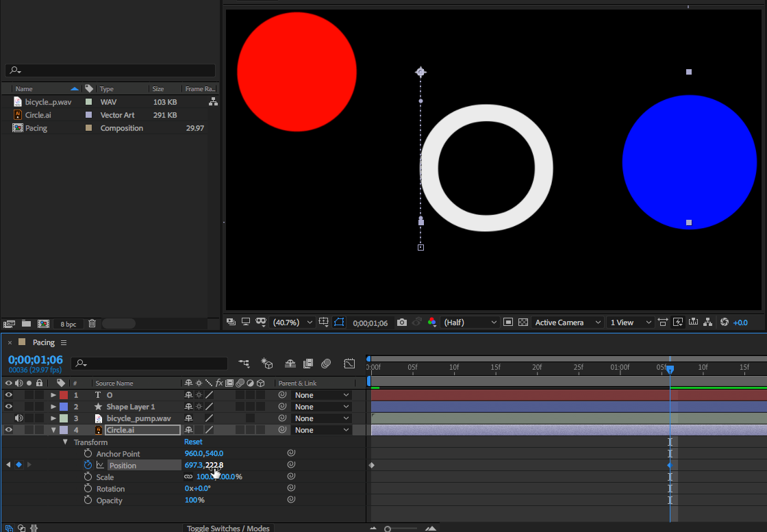This screenshot has height=532, width=767.
Task: Click Toggle Switches / Modes button
Action: tap(229, 528)
